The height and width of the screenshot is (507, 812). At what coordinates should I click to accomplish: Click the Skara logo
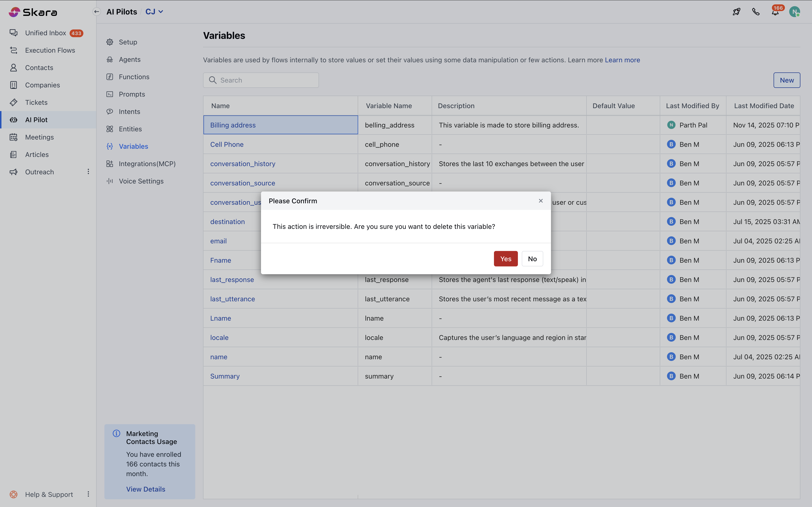click(33, 12)
